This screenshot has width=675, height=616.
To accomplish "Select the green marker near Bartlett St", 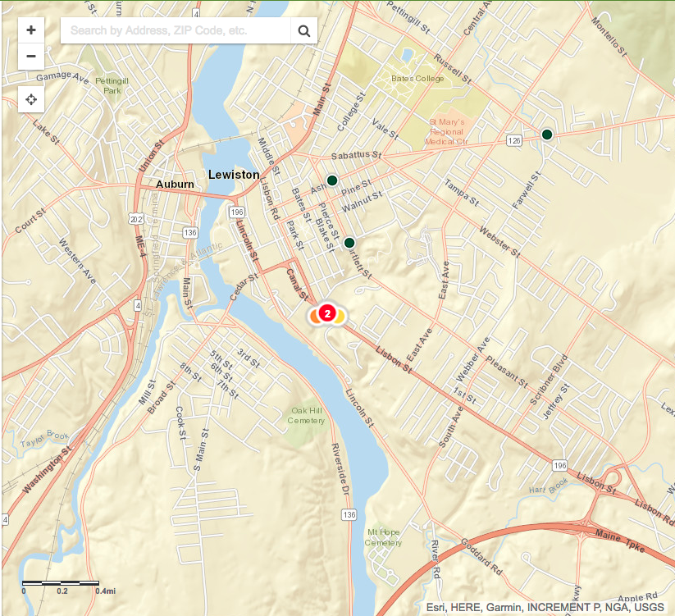I will pos(349,243).
